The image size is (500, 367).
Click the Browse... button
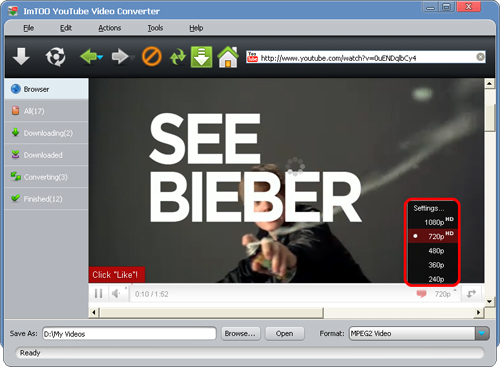pyautogui.click(x=240, y=334)
